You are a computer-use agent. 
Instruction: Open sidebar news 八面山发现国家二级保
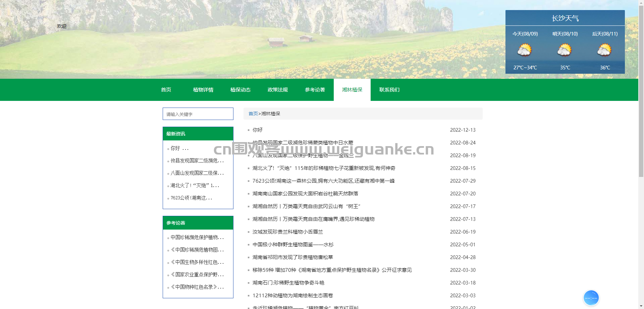pyautogui.click(x=197, y=173)
